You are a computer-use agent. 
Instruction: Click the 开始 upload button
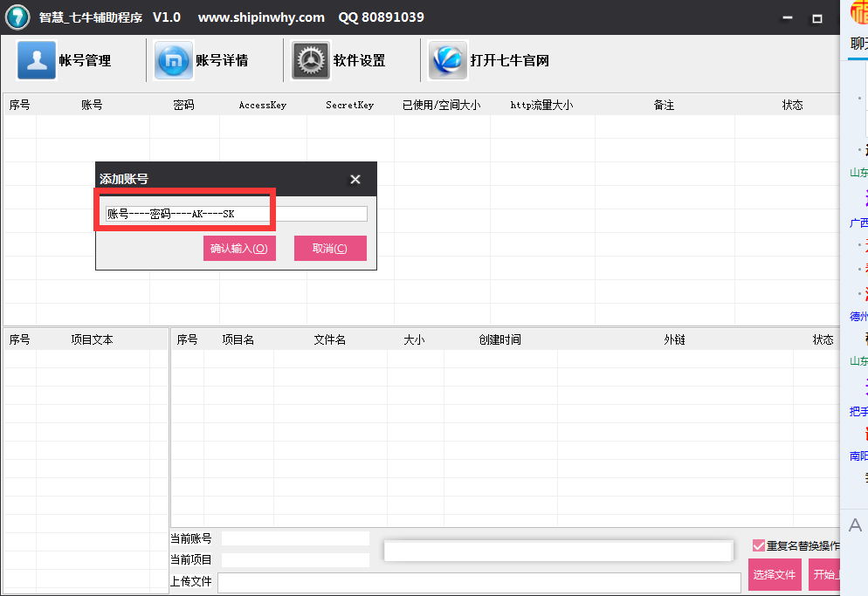tap(825, 574)
